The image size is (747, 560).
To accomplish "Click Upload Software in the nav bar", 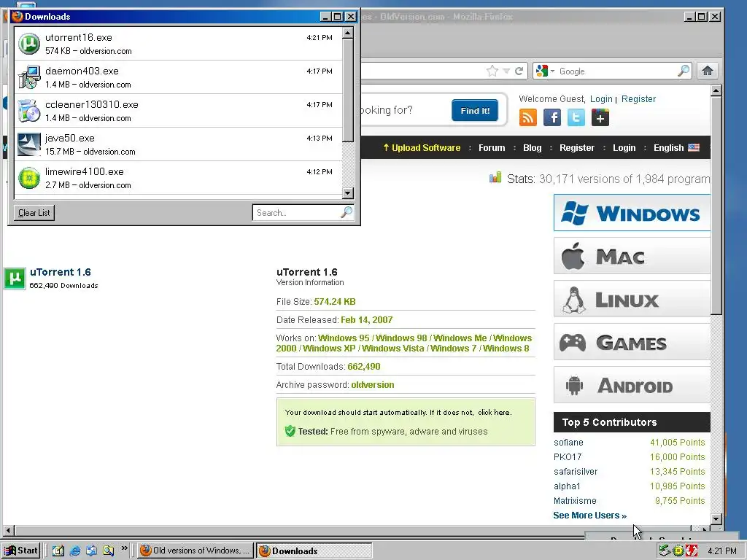I will pos(422,147).
